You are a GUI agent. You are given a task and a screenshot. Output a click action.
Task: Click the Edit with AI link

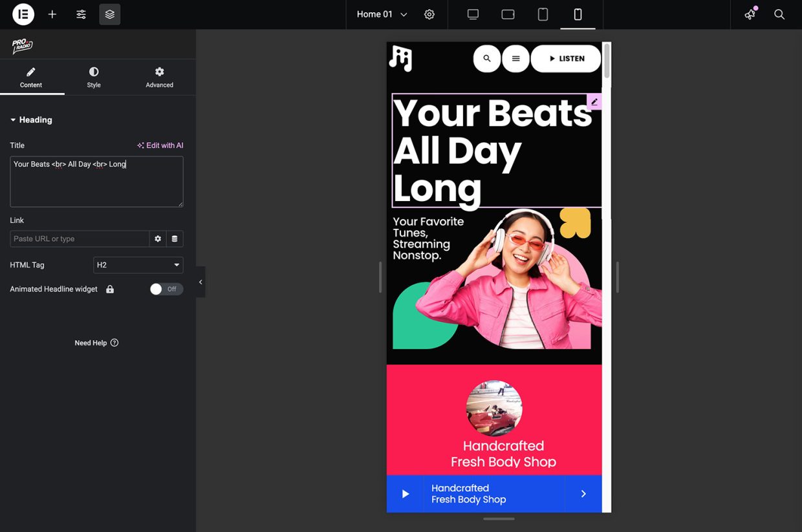point(160,145)
